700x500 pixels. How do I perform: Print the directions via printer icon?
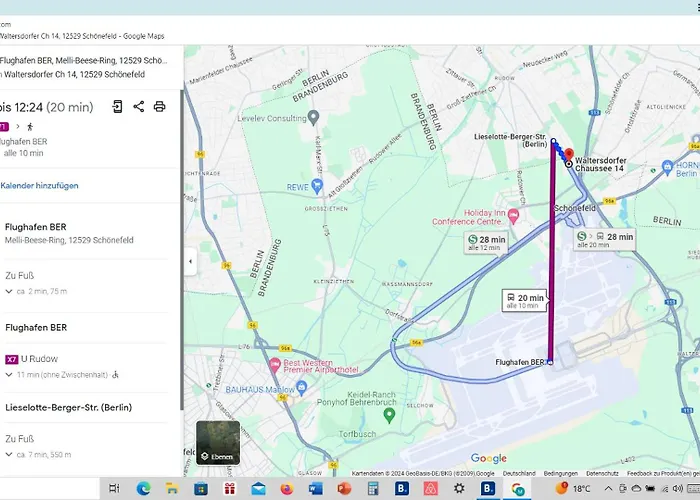click(159, 106)
